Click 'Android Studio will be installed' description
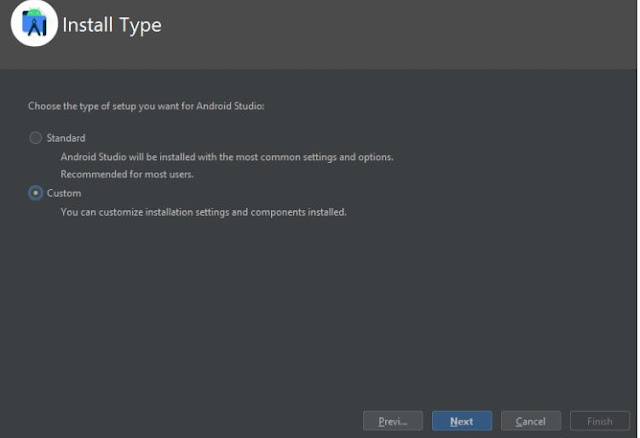Image resolution: width=640 pixels, height=438 pixels. [x=227, y=157]
